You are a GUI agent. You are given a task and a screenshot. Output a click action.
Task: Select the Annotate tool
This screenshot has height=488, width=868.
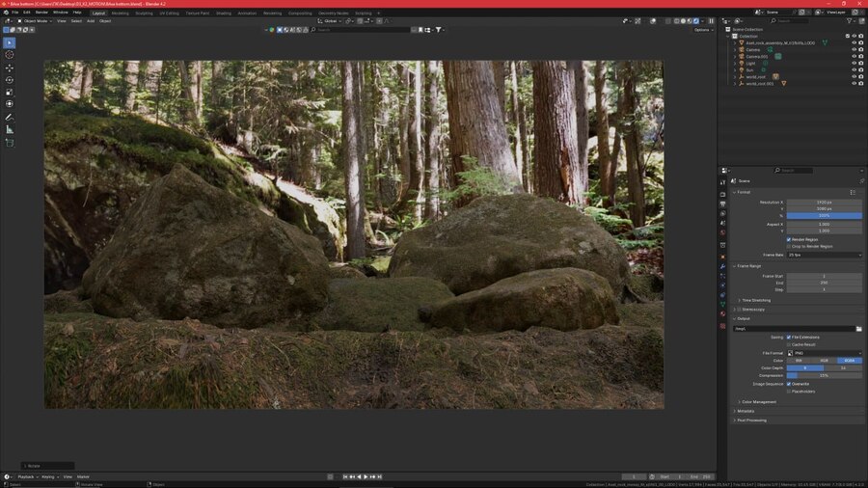(10, 117)
